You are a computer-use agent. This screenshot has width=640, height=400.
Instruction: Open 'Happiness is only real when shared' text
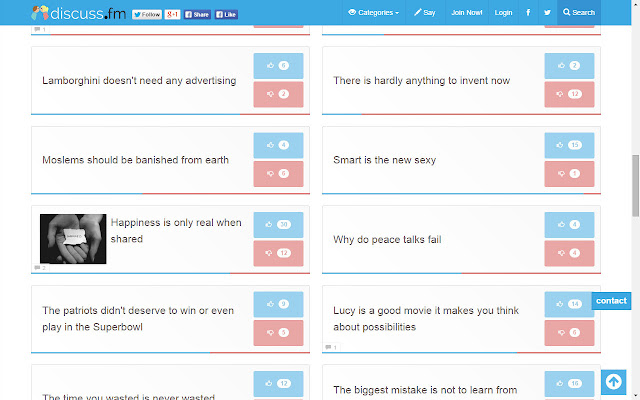coord(176,231)
